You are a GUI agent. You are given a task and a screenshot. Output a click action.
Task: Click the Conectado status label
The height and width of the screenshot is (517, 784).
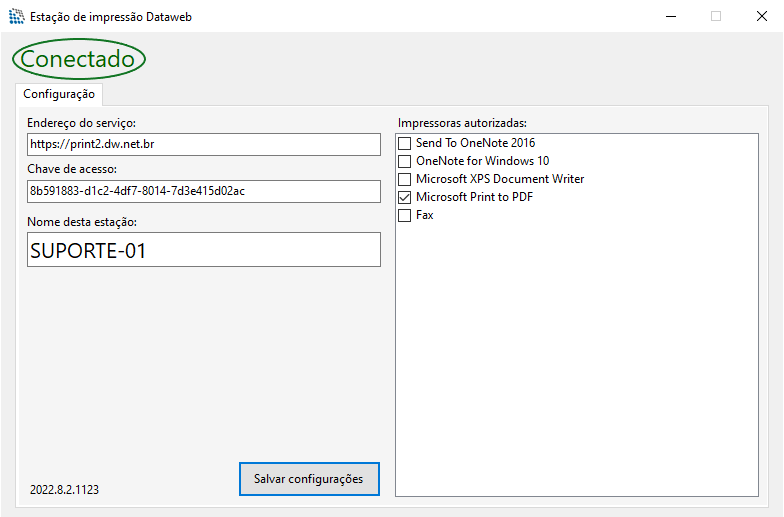tap(78, 59)
